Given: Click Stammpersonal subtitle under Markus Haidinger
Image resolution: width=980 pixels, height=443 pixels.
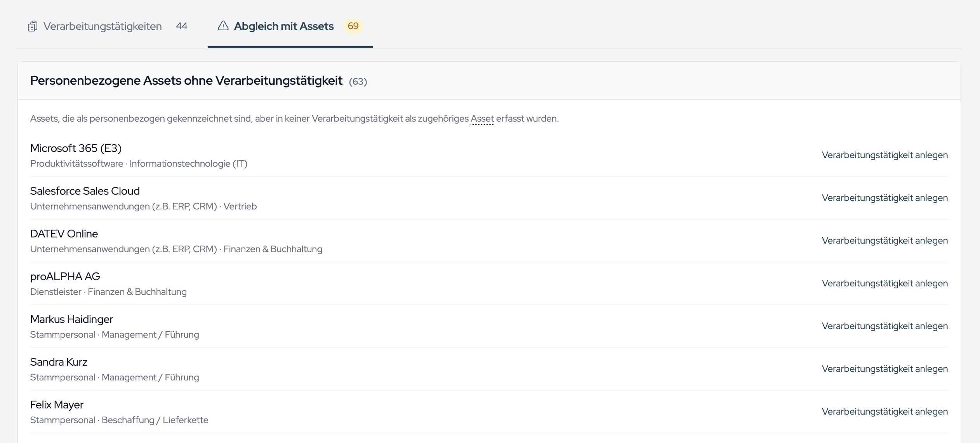Looking at the screenshot, I should [x=115, y=335].
